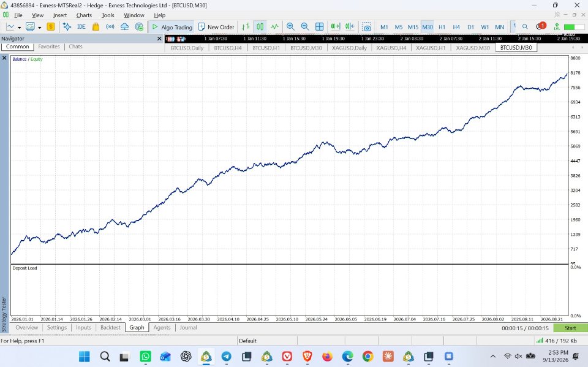Tile windows with the grid icon
The width and height of the screenshot is (588, 367).
pyautogui.click(x=320, y=26)
